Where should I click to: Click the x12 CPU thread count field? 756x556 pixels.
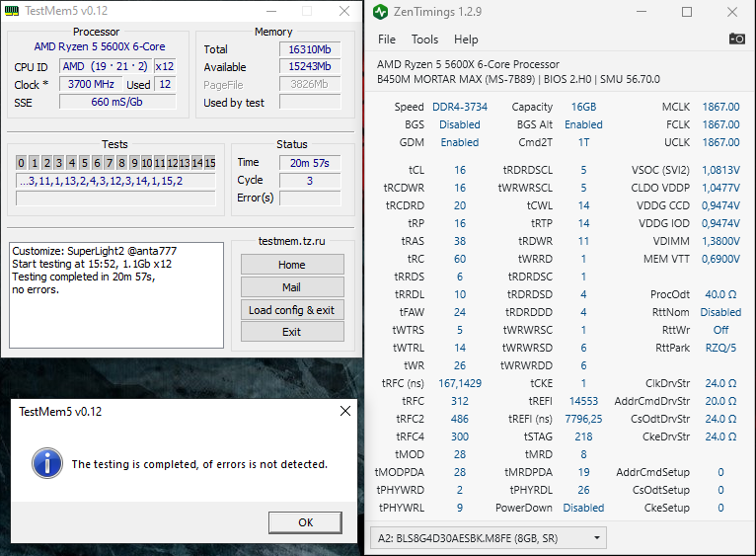[165, 66]
